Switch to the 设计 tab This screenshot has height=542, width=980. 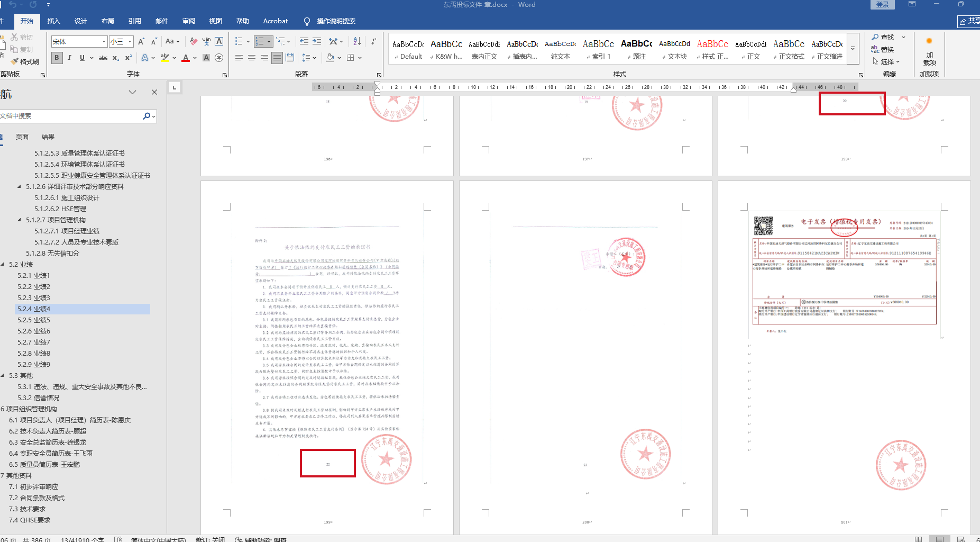(x=80, y=21)
